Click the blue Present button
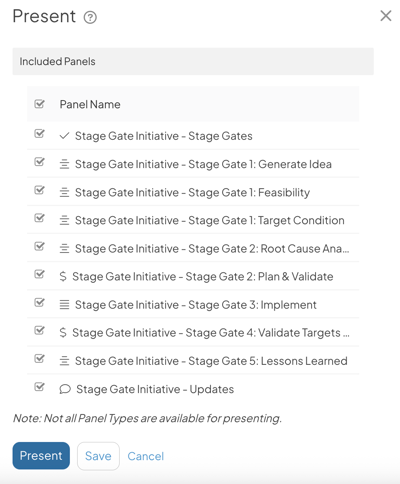This screenshot has height=484, width=400. [41, 456]
